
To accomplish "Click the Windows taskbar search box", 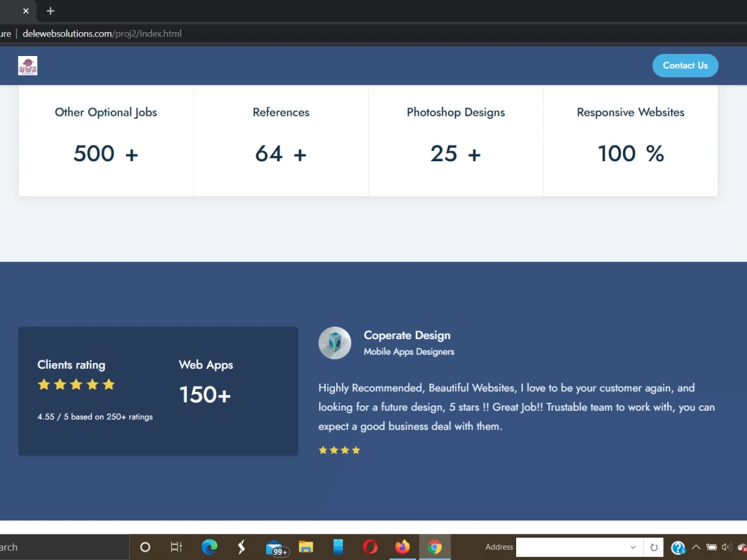I will pyautogui.click(x=64, y=547).
